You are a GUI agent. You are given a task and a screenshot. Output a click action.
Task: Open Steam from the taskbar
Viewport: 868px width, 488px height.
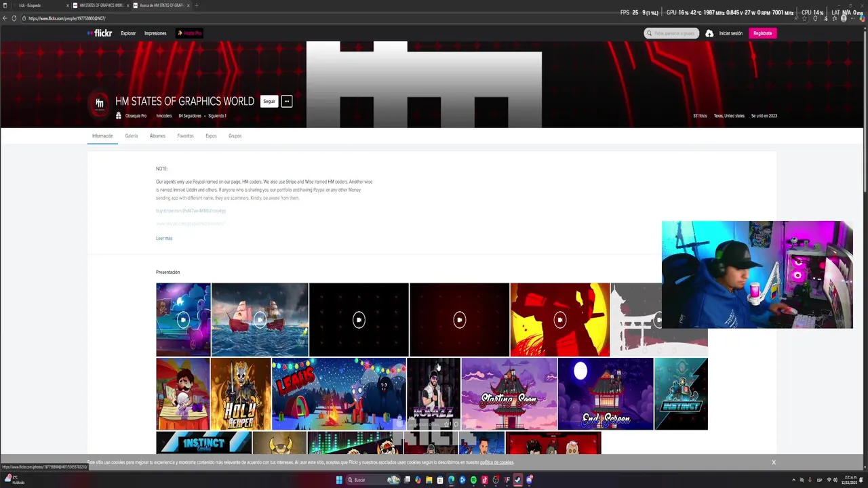(518, 480)
